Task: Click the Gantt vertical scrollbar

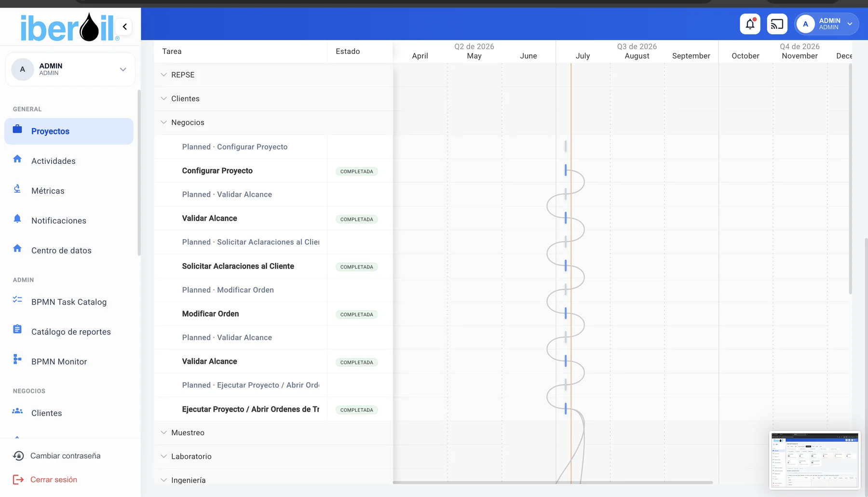Action: [x=850, y=178]
